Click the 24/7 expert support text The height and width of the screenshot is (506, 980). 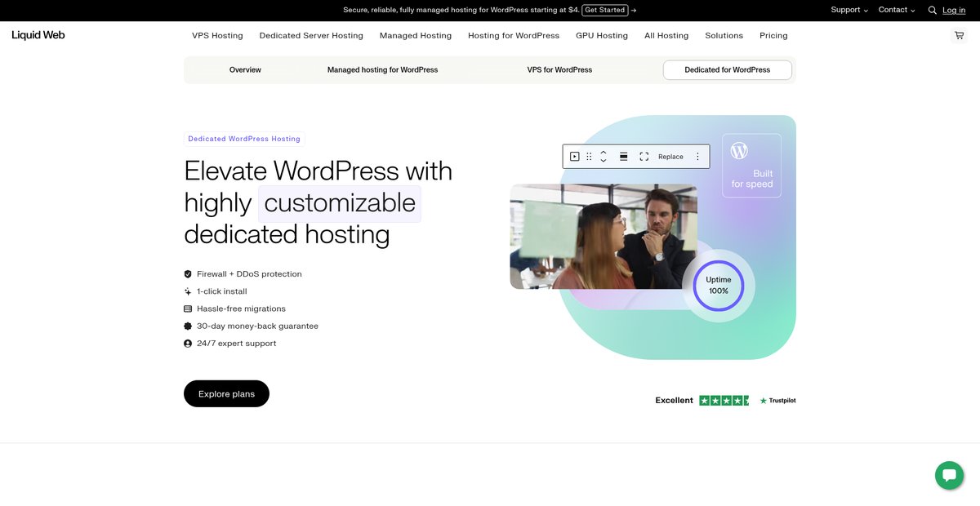(236, 344)
